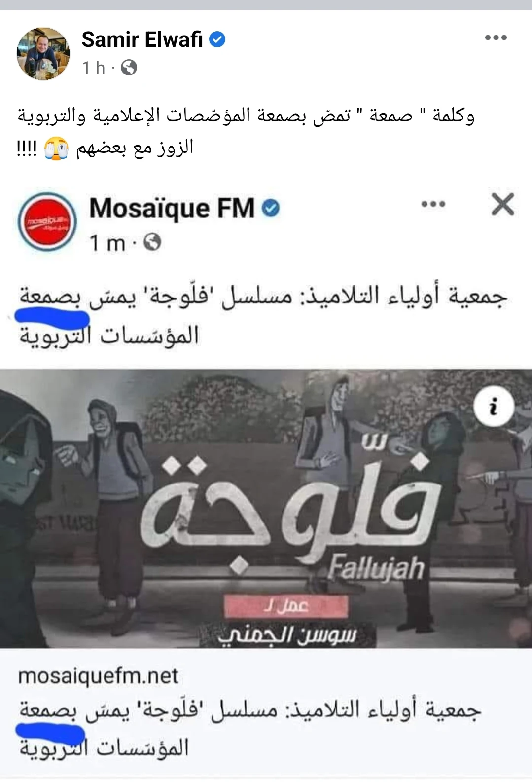Tap the Mosaïque FM page name
Viewport: 532px width, 782px height.
[172, 208]
